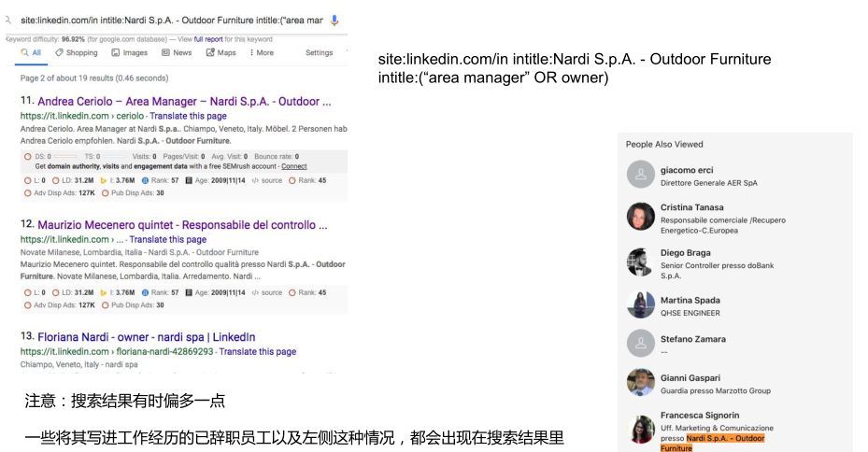Click the floriana-nardi-42869293 URL

(117, 352)
